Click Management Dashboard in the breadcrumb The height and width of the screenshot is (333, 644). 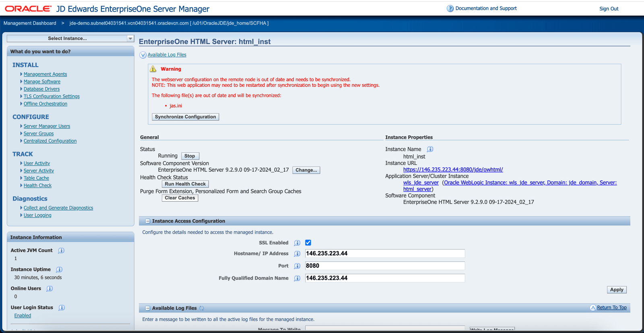(x=30, y=23)
